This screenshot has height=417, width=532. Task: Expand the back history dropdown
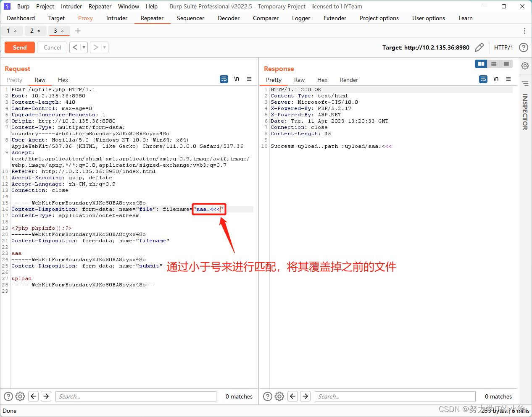(84, 47)
